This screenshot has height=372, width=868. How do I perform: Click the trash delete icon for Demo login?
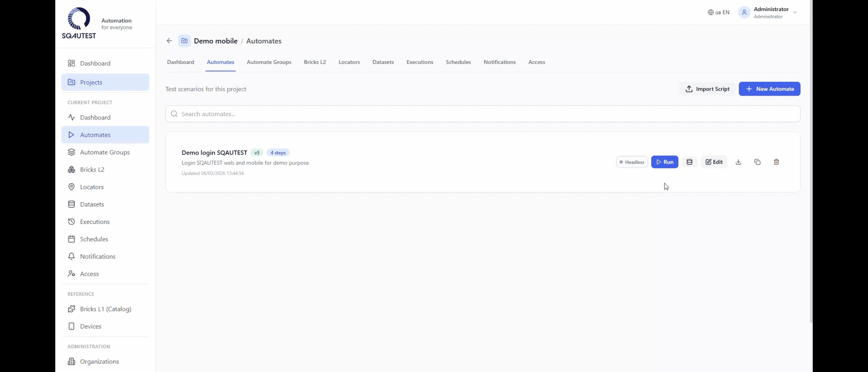click(776, 162)
